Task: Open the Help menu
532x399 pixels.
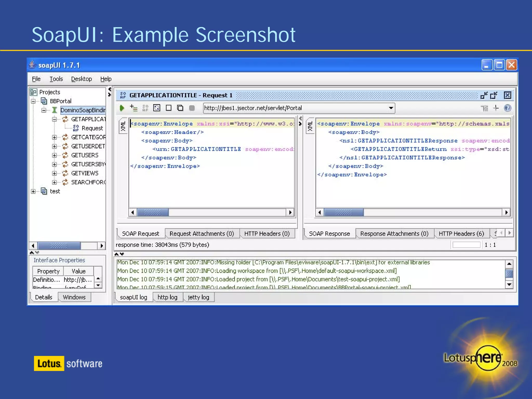Action: (106, 79)
